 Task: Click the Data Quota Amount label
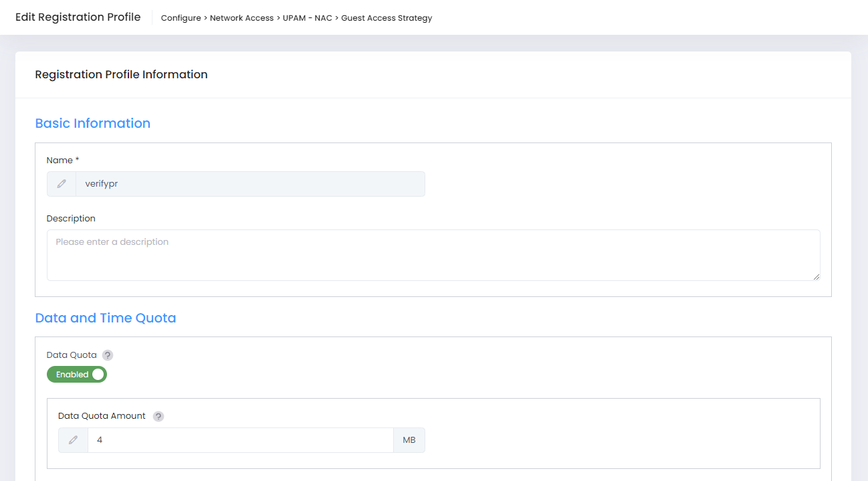click(102, 416)
